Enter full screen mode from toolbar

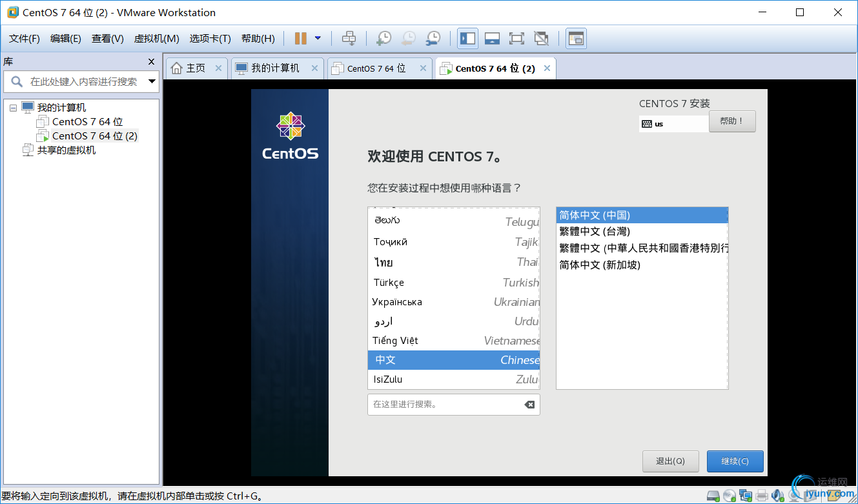[x=516, y=39]
